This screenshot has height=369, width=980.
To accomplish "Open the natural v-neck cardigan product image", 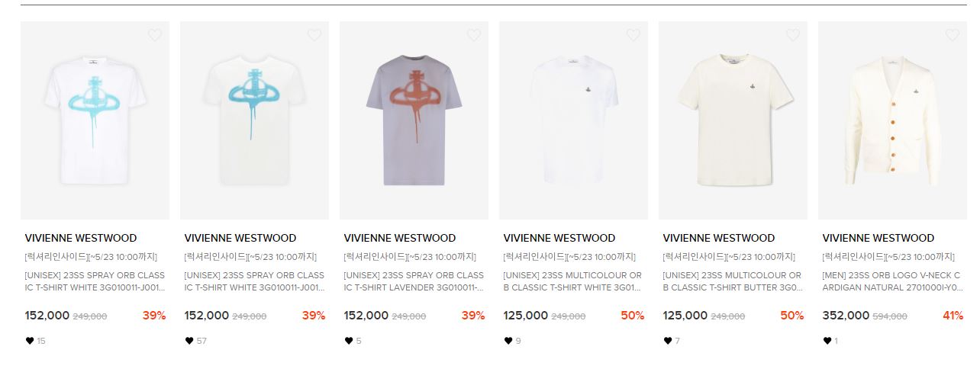I will (x=892, y=120).
